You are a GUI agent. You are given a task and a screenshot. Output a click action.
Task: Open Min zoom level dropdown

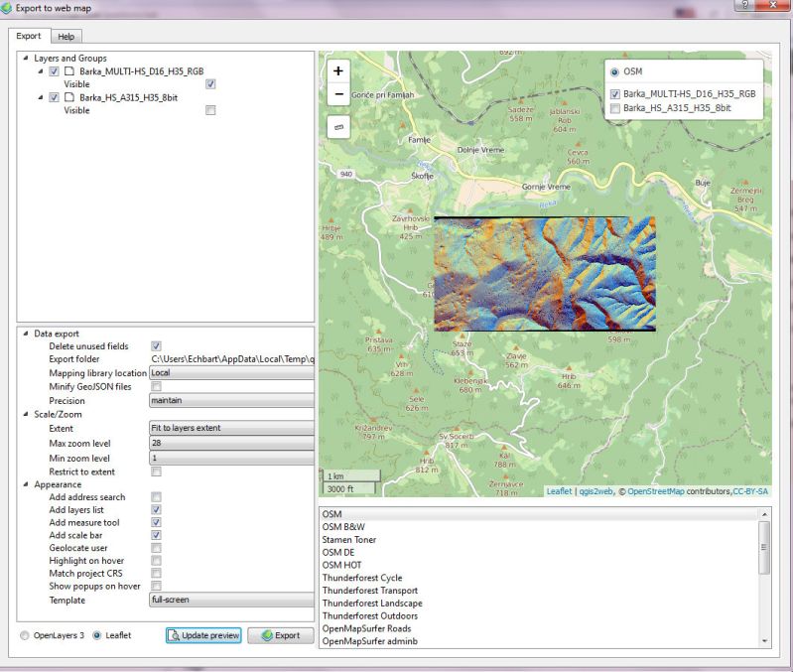point(231,459)
